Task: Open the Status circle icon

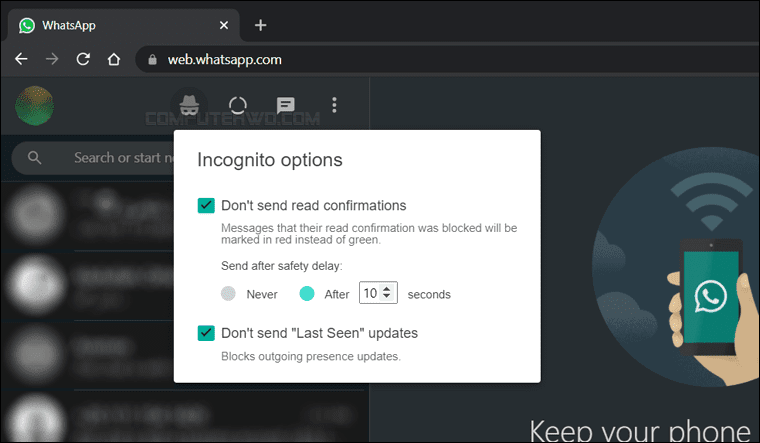Action: [x=238, y=105]
